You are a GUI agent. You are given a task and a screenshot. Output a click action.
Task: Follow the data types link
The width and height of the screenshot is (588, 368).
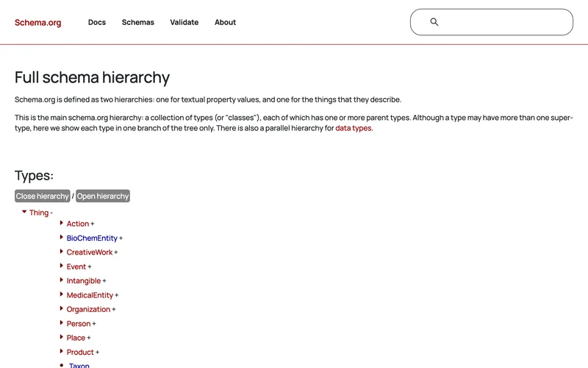(354, 128)
